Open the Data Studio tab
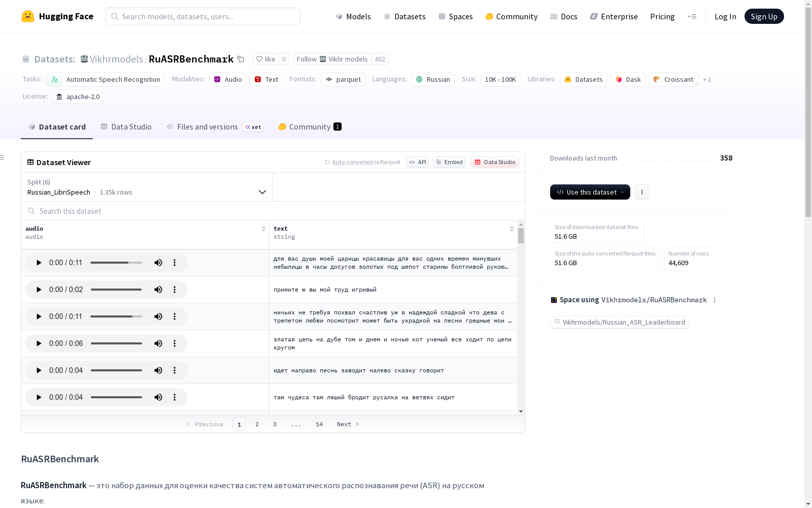Image resolution: width=812 pixels, height=508 pixels. pyautogui.click(x=126, y=127)
